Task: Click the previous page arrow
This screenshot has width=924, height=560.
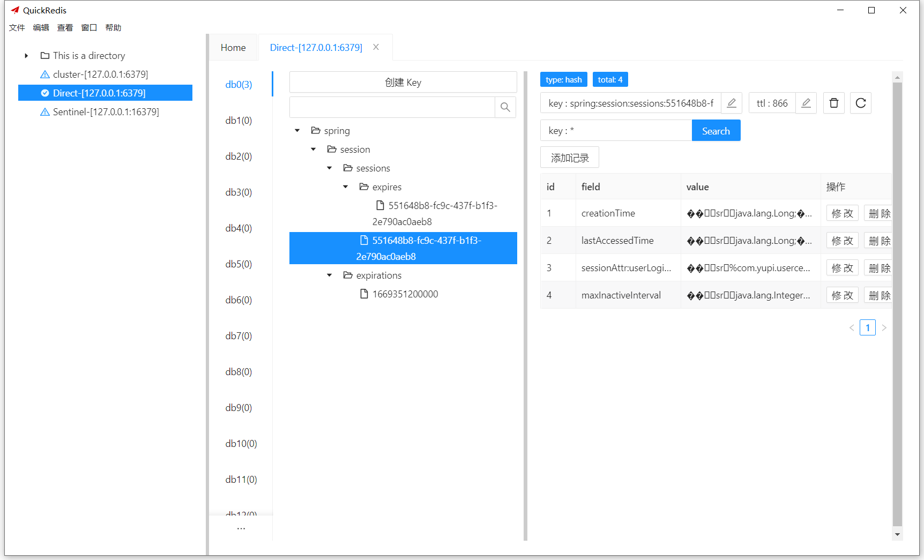Action: tap(851, 327)
